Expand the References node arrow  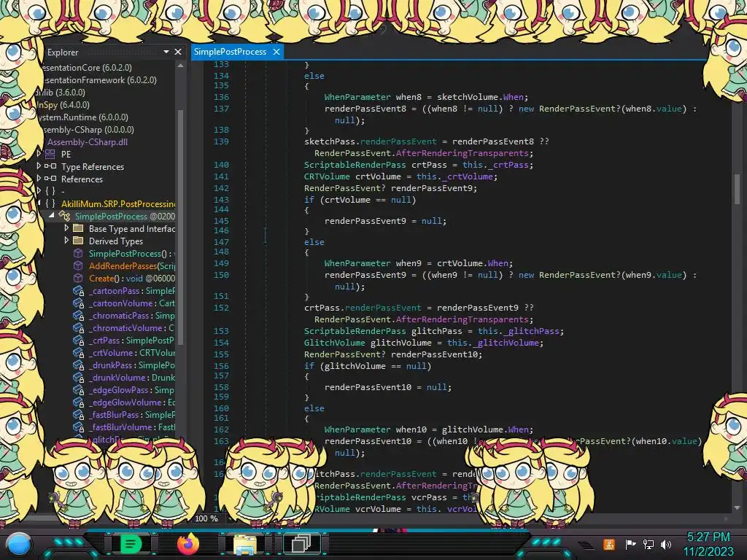tap(39, 178)
